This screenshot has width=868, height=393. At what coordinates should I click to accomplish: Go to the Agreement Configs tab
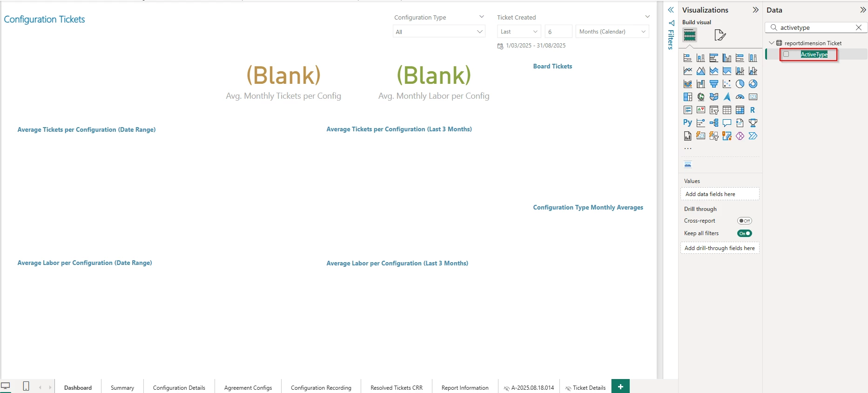click(248, 387)
